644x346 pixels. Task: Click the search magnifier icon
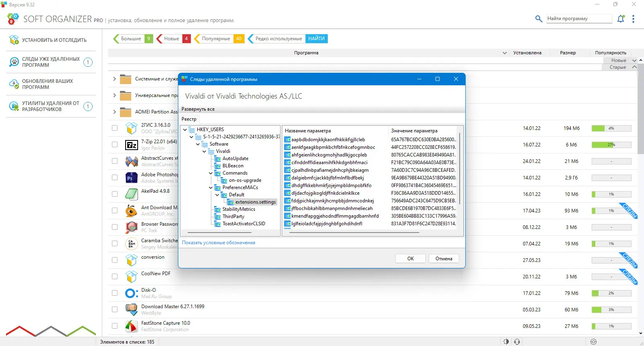click(x=539, y=19)
